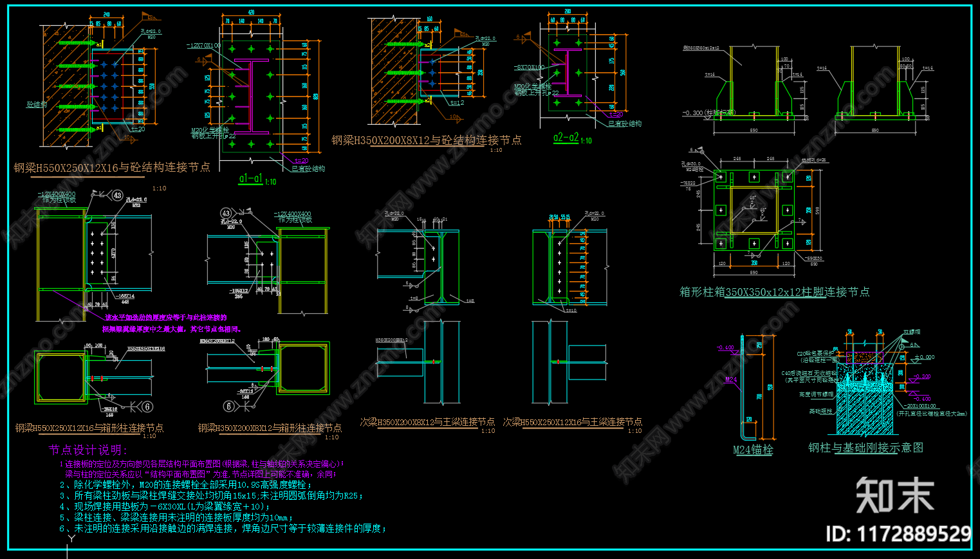
Task: Click the yellow box-column square in the base plate plan
Action: [753, 210]
